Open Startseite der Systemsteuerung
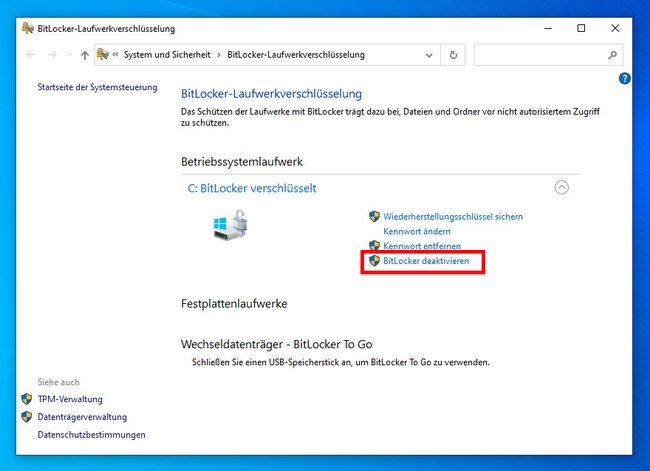This screenshot has width=650, height=471. tap(97, 87)
